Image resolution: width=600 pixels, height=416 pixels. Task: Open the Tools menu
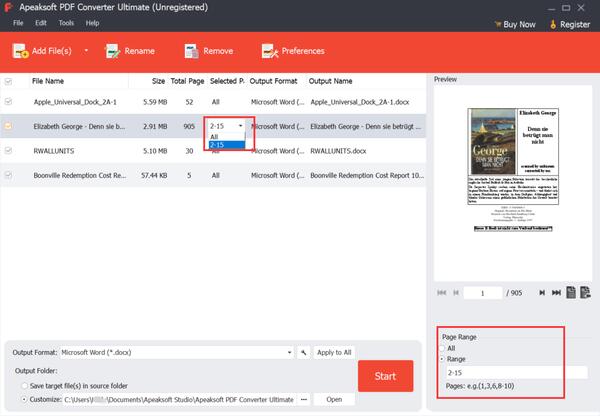pos(66,22)
